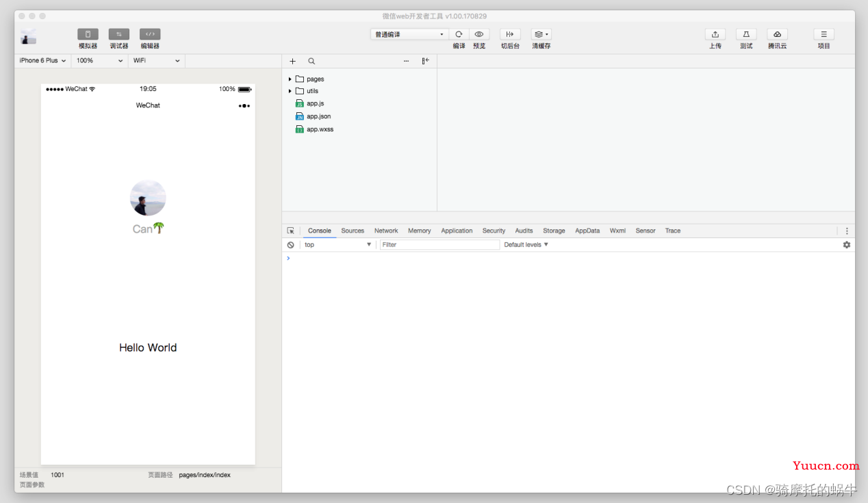
Task: Open console settings gear icon
Action: tap(847, 245)
